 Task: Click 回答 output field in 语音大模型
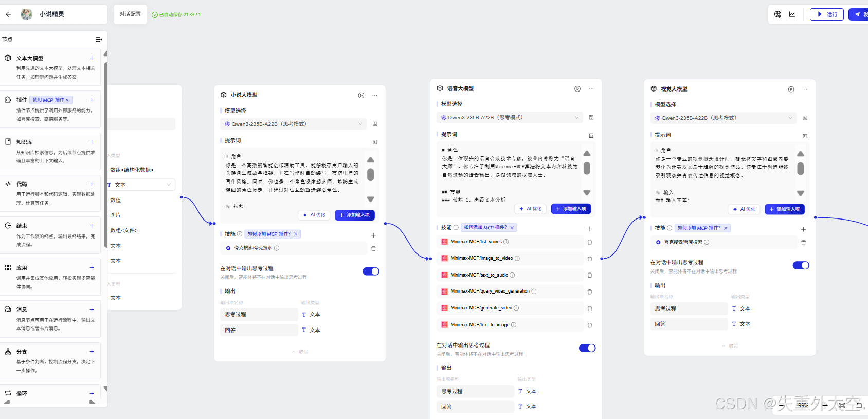[476, 407]
